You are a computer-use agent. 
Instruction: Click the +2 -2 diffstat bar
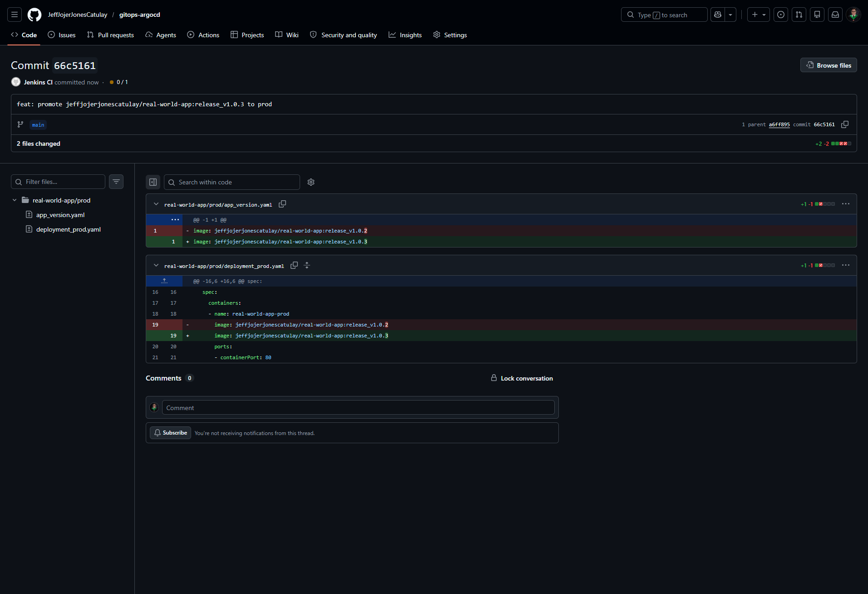[x=833, y=144]
